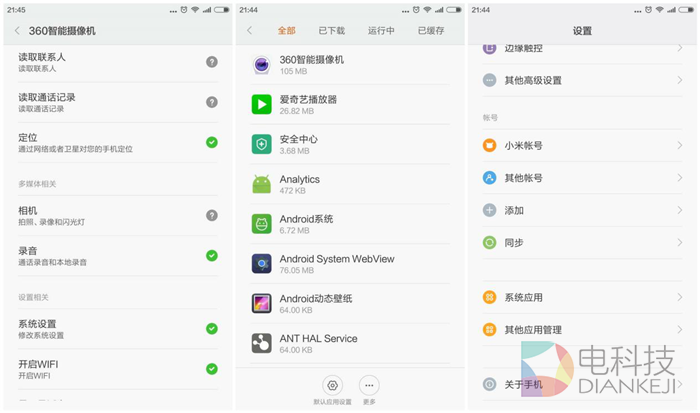
Task: Switch to the 运行中 tab
Action: 381,30
